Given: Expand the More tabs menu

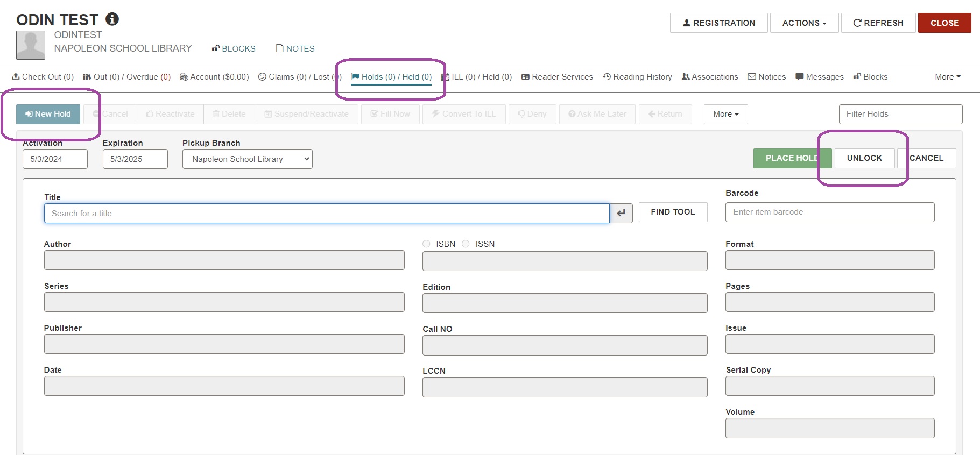Looking at the screenshot, I should pos(947,77).
